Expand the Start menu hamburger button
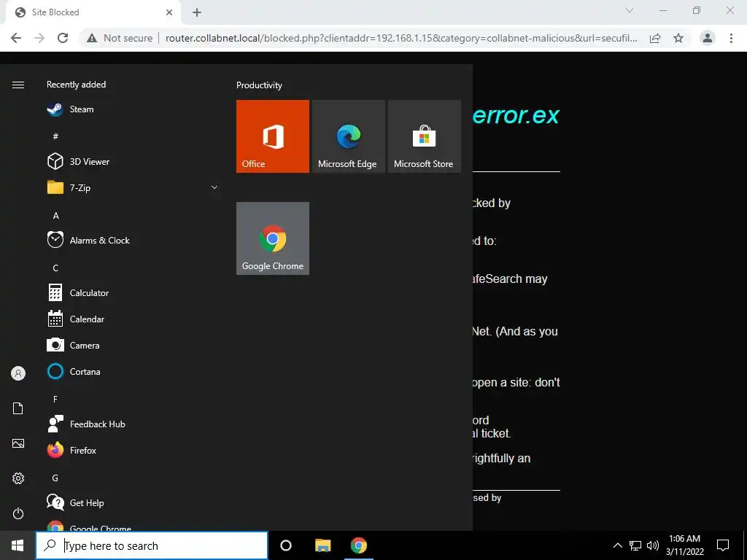The image size is (747, 560). [18, 85]
